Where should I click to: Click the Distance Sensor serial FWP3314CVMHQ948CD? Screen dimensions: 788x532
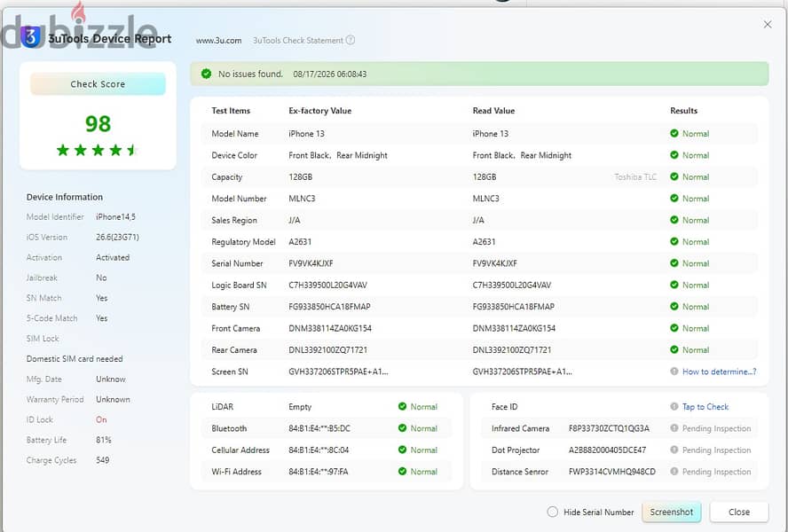coord(612,471)
